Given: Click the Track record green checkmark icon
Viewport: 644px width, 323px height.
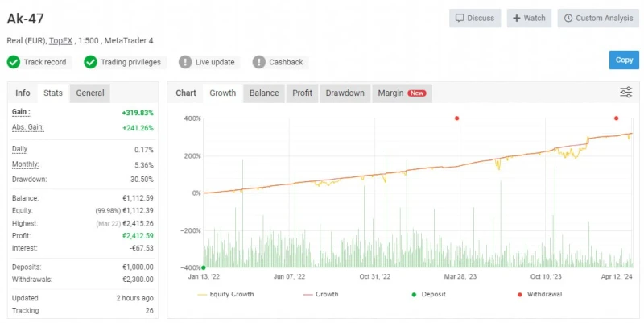Looking at the screenshot, I should [x=14, y=62].
